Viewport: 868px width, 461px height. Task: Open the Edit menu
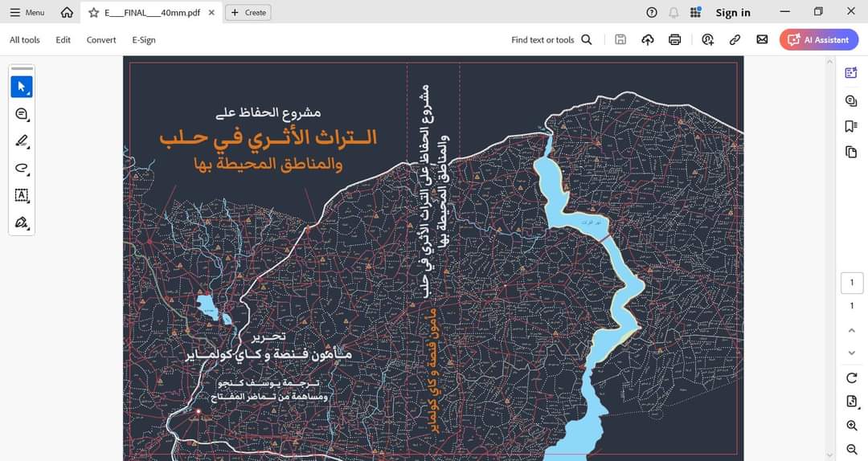[63, 40]
